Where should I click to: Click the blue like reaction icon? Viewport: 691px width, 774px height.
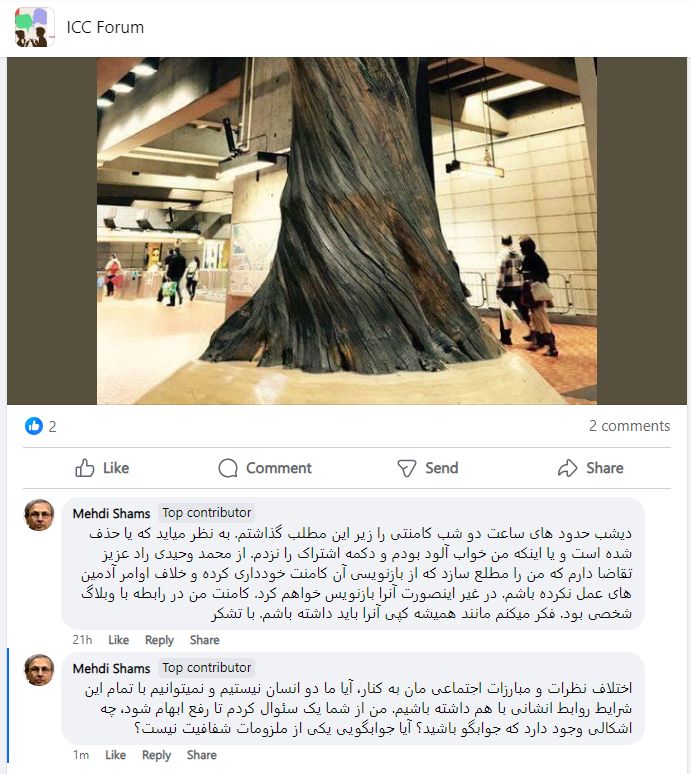pyautogui.click(x=34, y=426)
